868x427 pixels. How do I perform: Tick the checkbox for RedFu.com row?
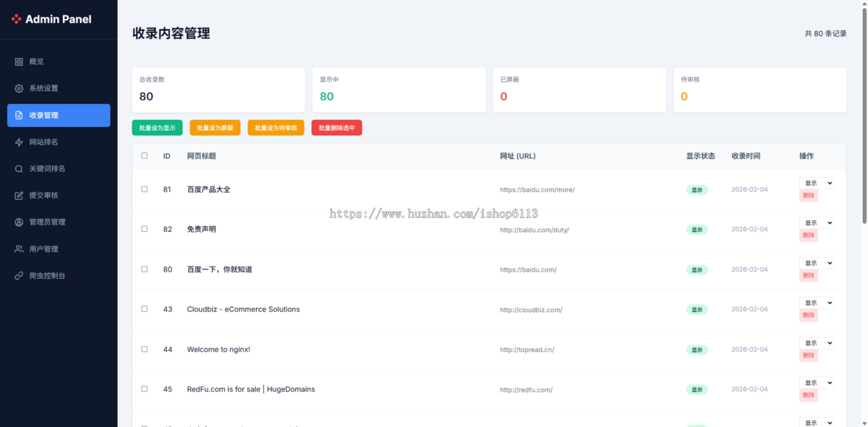tap(145, 389)
